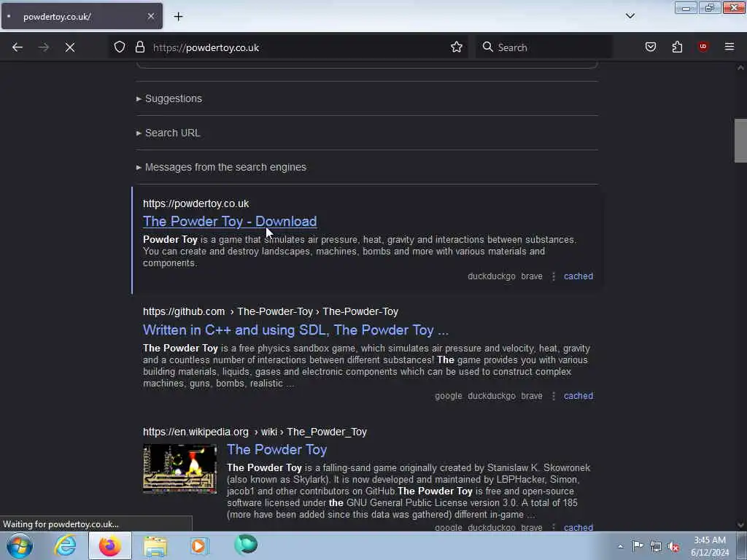Screen dimensions: 747x560
Task: Open more options for GitHub result
Action: 553,396
